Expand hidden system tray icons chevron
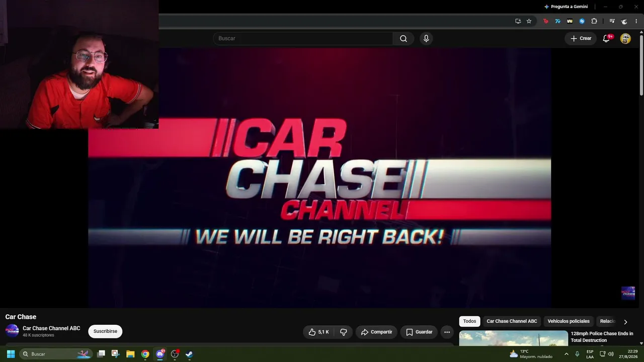The height and width of the screenshot is (362, 644). 567,354
